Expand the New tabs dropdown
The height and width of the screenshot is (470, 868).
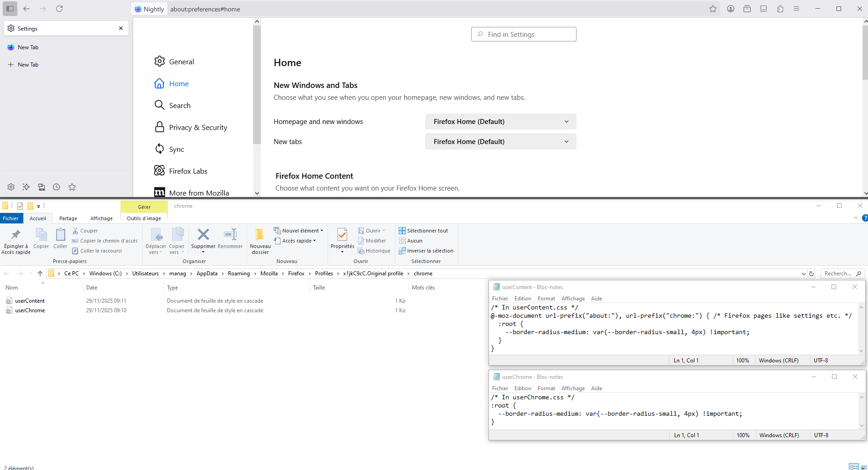[x=500, y=142]
